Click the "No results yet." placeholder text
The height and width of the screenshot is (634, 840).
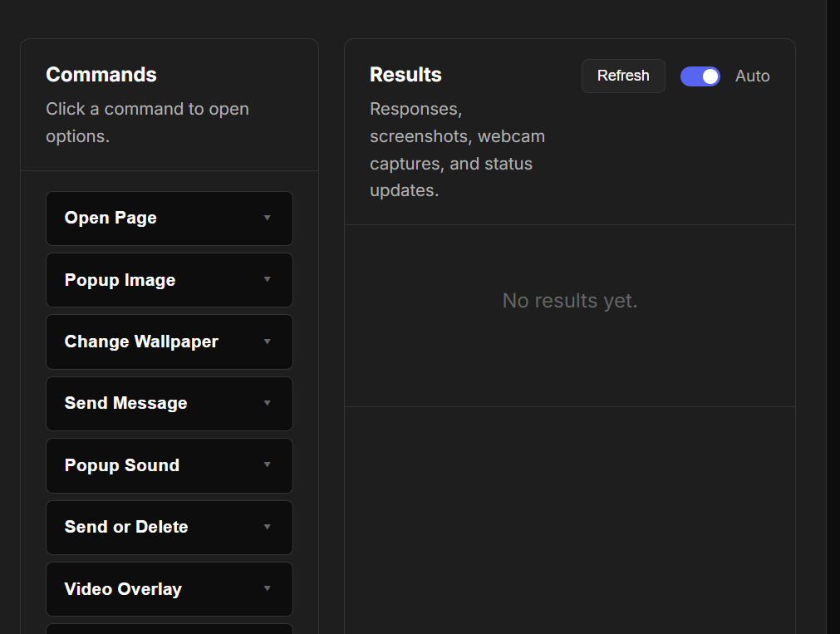click(570, 301)
